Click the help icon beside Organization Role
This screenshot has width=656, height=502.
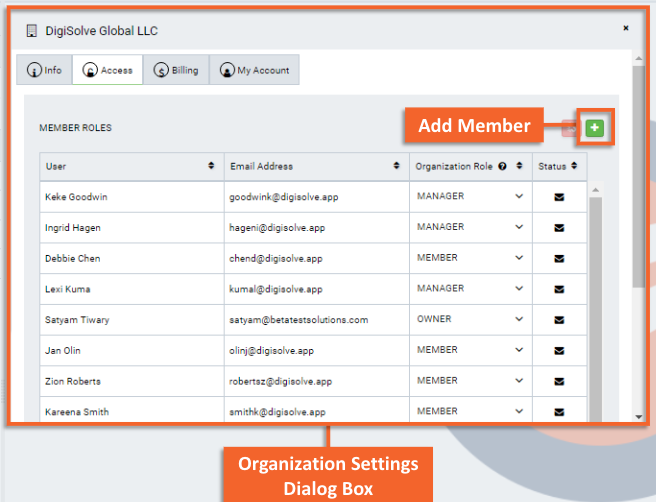click(x=502, y=166)
